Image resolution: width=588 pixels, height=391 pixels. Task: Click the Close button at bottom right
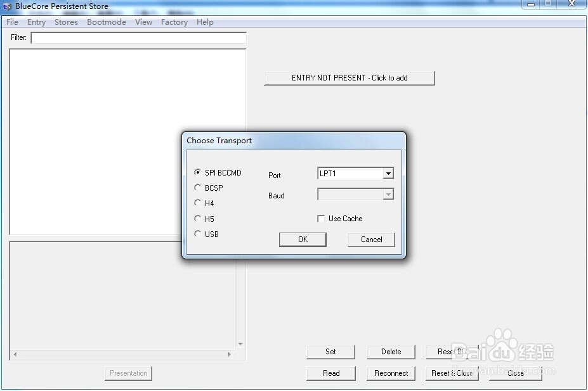[x=516, y=373]
